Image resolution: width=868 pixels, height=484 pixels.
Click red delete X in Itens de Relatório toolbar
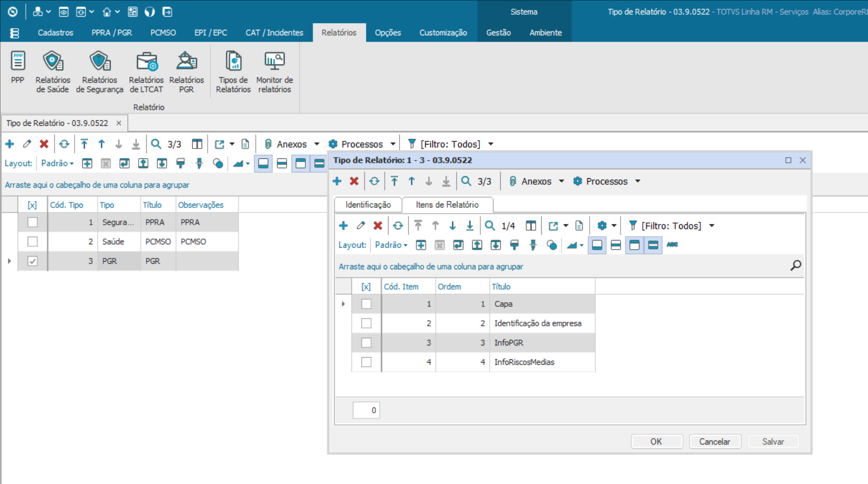[378, 226]
